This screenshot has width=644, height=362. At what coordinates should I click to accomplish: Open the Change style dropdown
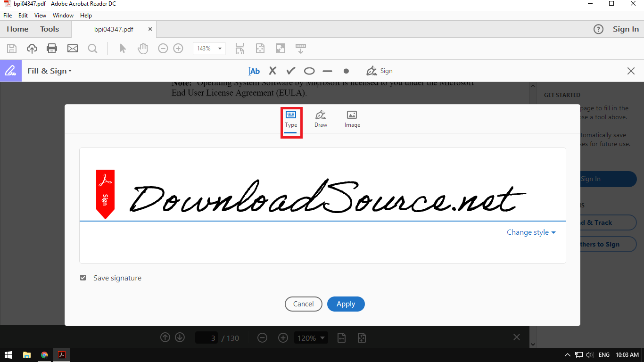(x=531, y=232)
